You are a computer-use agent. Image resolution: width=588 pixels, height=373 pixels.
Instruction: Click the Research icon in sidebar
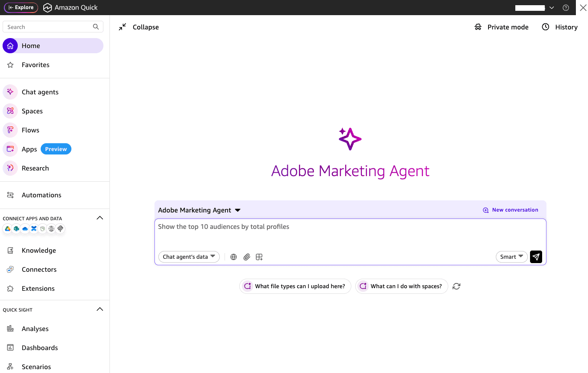pos(10,168)
